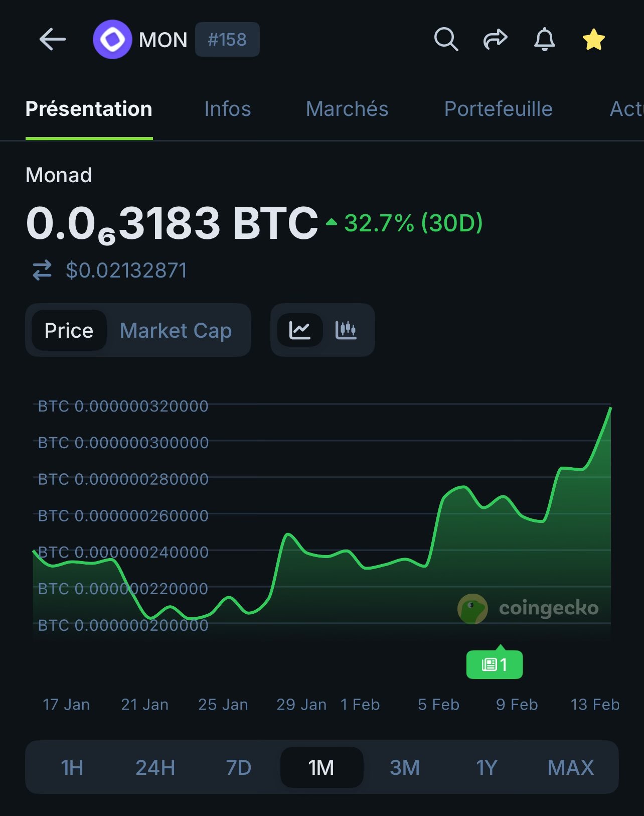Select the Market Cap toggle
This screenshot has height=816, width=644.
[176, 331]
